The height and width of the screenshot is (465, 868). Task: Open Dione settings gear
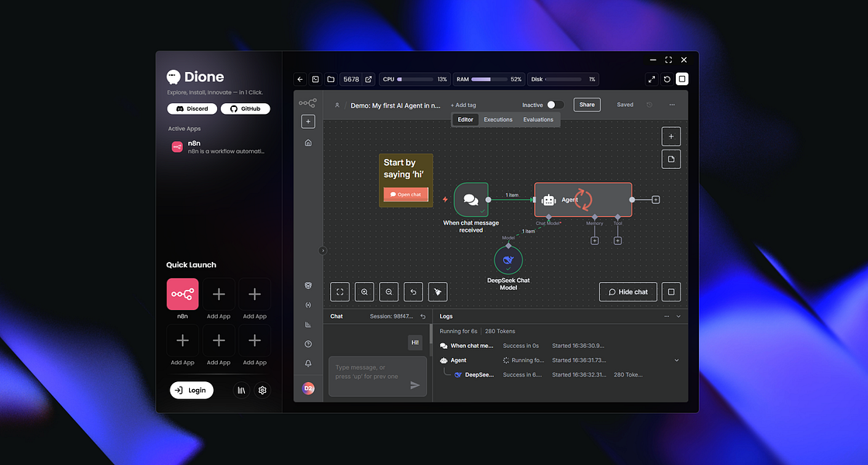pyautogui.click(x=263, y=391)
